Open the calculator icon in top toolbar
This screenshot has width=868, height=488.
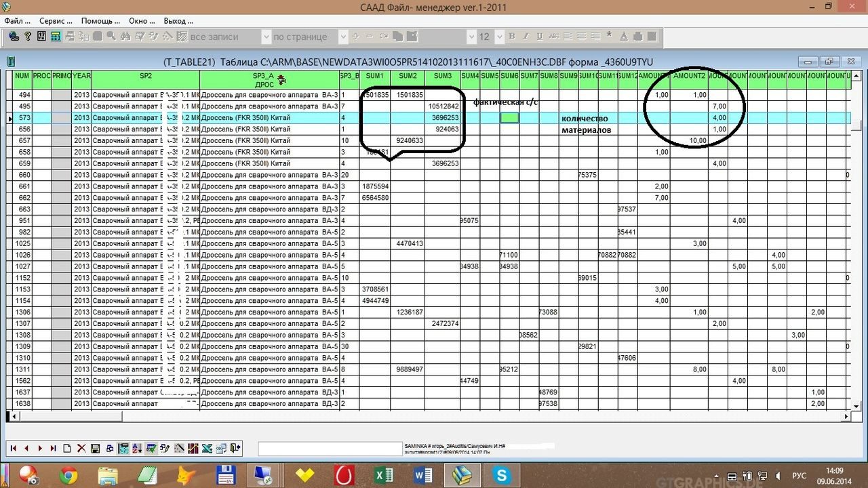[x=56, y=37]
